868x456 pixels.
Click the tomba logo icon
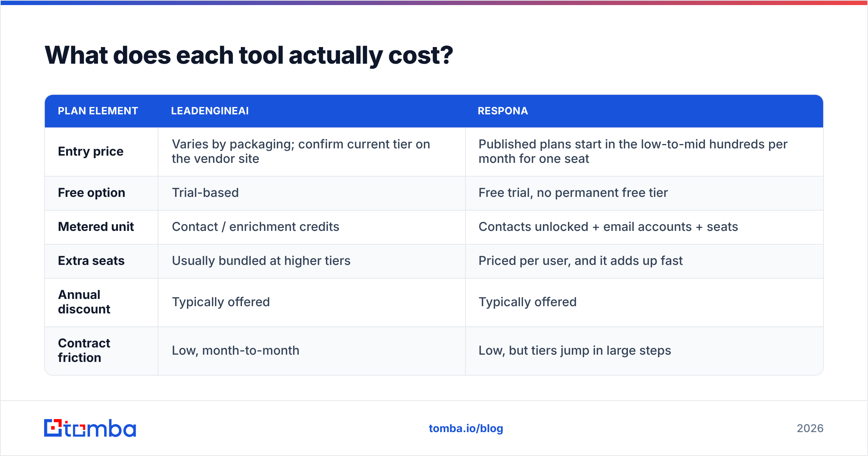(x=90, y=428)
